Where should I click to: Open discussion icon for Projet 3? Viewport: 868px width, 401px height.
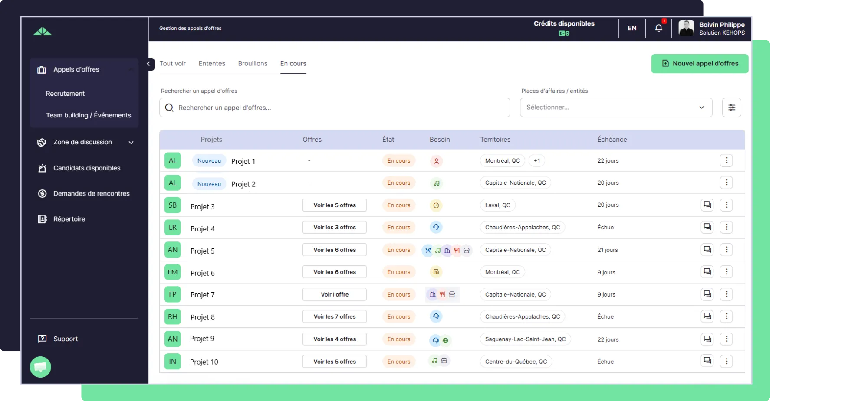(x=707, y=205)
